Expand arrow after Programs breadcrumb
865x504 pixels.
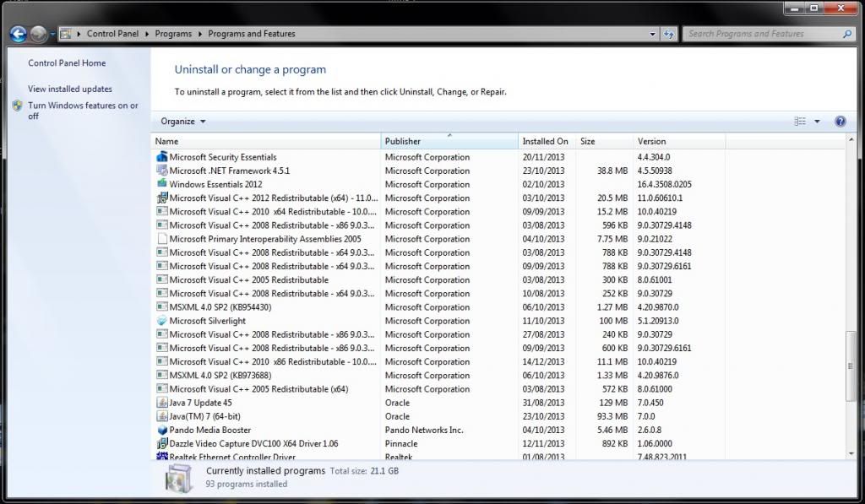click(199, 34)
